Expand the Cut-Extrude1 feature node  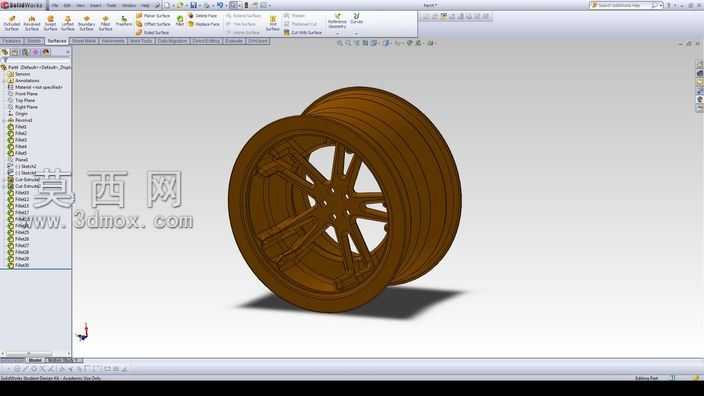4,180
